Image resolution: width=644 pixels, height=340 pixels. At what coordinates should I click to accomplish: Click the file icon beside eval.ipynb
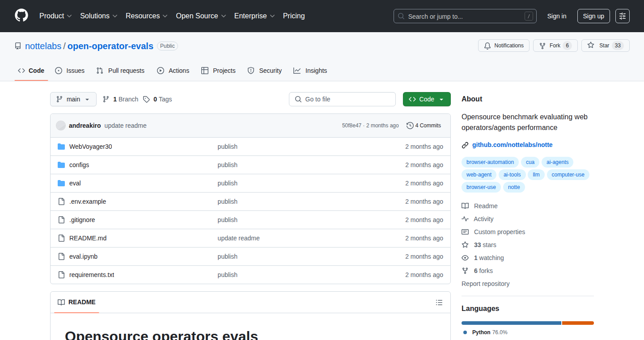pyautogui.click(x=61, y=256)
